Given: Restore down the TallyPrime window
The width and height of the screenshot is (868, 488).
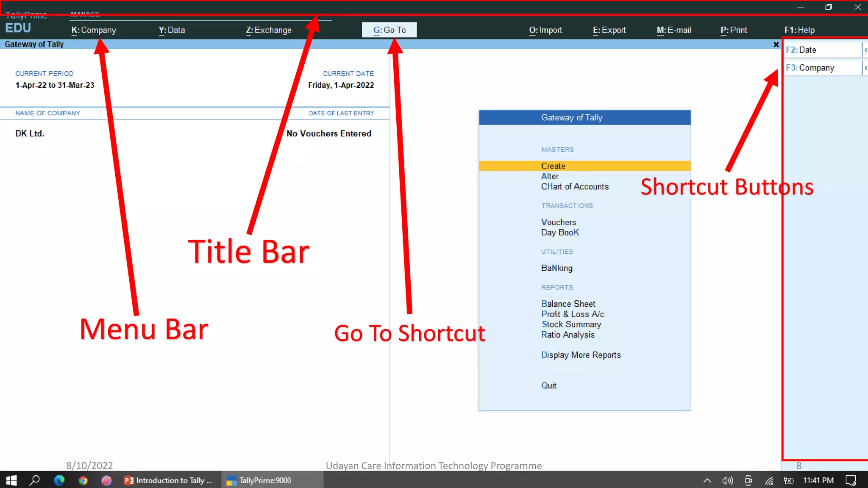Looking at the screenshot, I should click(x=829, y=7).
